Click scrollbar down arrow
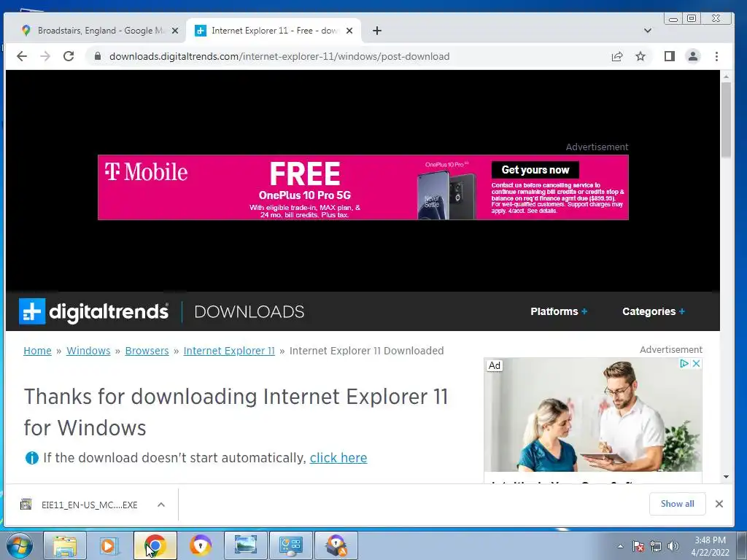 (x=726, y=477)
